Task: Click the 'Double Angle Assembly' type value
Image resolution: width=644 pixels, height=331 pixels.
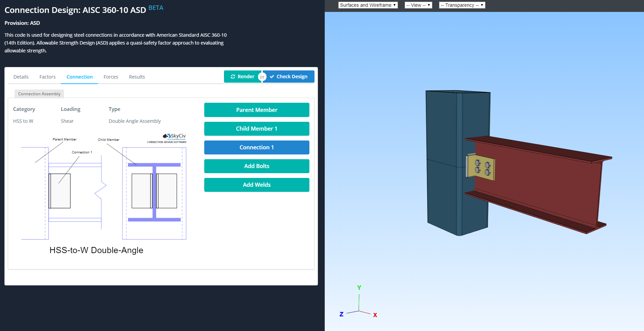Action: pos(135,121)
